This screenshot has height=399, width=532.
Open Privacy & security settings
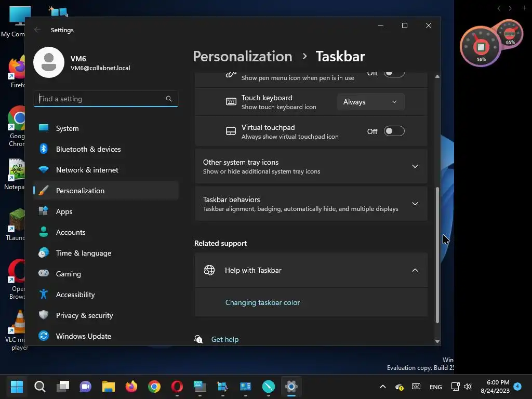tap(106, 315)
